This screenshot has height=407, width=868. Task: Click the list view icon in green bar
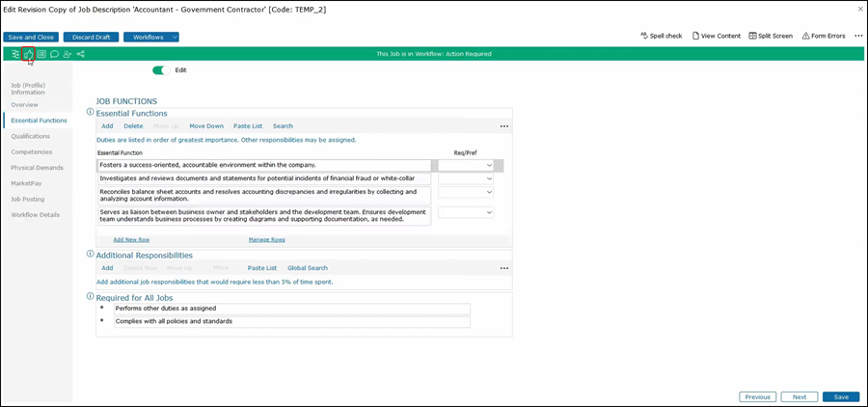tap(41, 54)
